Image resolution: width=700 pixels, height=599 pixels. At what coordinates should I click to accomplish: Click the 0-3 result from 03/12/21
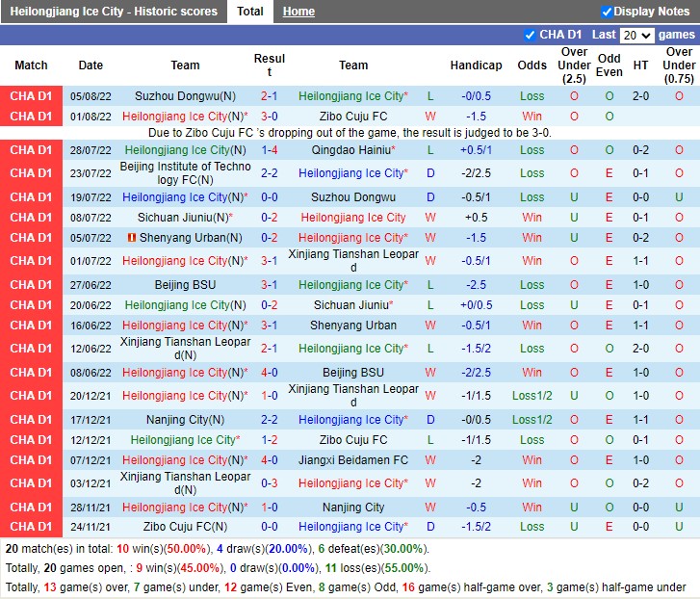(270, 483)
